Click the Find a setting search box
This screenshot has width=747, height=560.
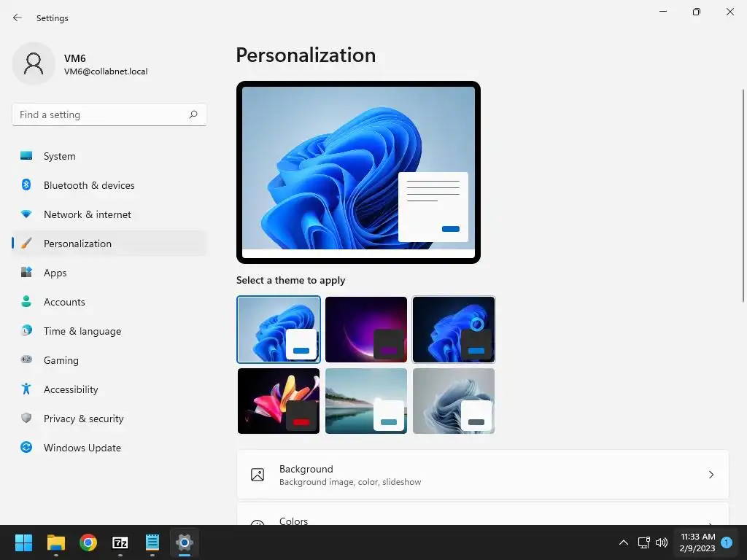109,114
